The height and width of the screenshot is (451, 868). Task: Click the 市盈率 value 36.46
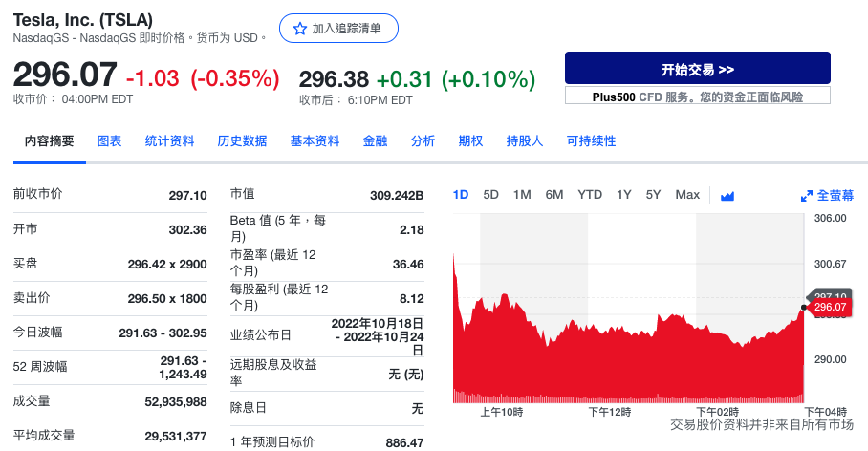tap(408, 264)
